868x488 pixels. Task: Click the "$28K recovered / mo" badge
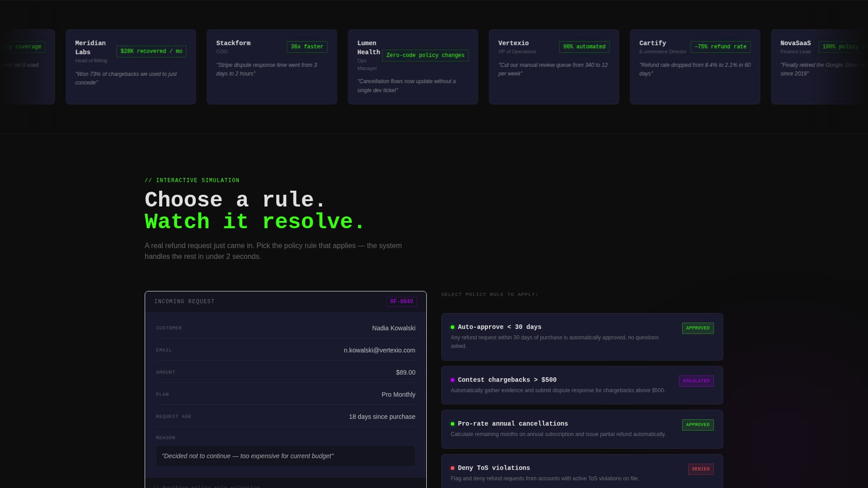click(151, 52)
